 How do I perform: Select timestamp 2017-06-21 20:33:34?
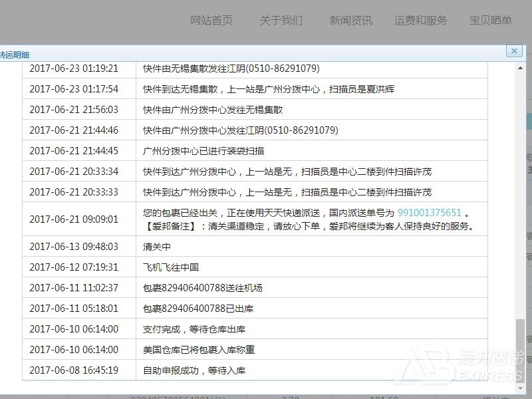(x=74, y=172)
